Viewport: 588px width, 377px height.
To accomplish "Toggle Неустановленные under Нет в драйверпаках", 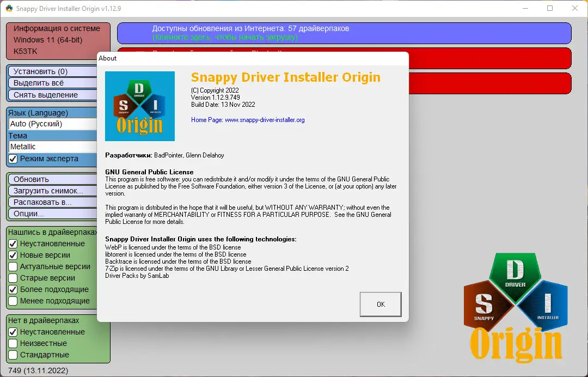I will (13, 332).
